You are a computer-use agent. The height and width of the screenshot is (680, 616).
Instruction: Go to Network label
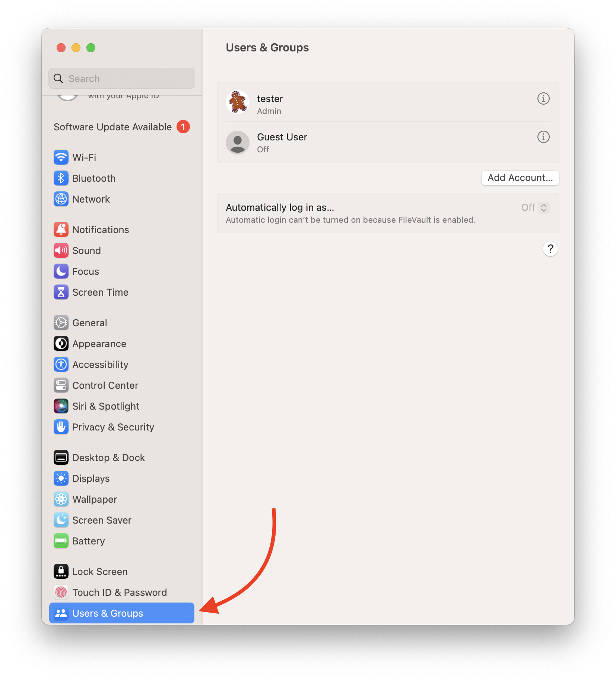point(91,199)
